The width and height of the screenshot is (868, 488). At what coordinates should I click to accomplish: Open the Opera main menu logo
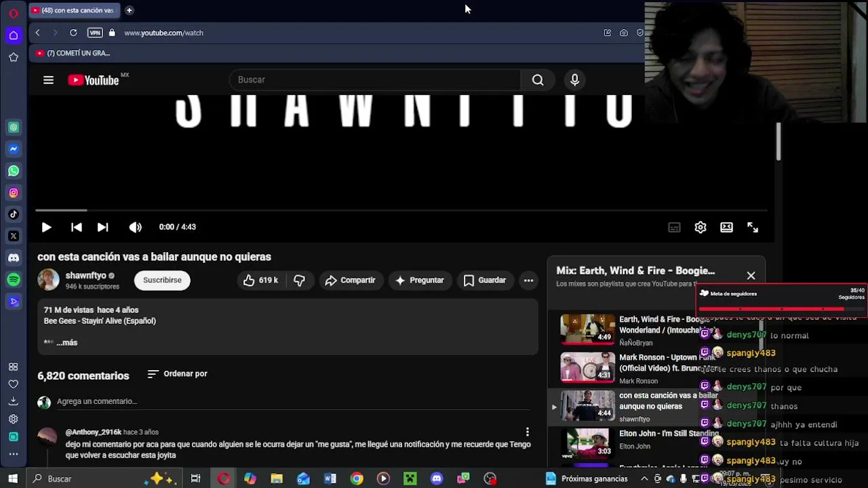coord(14,13)
